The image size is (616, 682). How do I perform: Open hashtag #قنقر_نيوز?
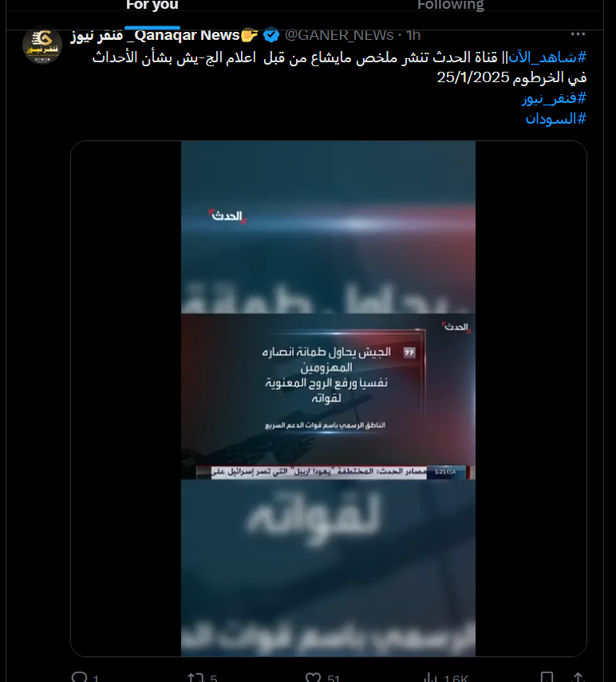[554, 98]
